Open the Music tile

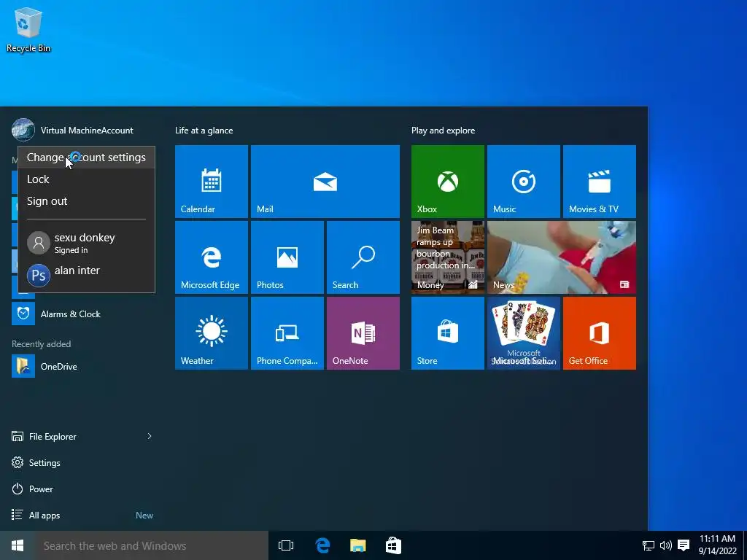524,182
